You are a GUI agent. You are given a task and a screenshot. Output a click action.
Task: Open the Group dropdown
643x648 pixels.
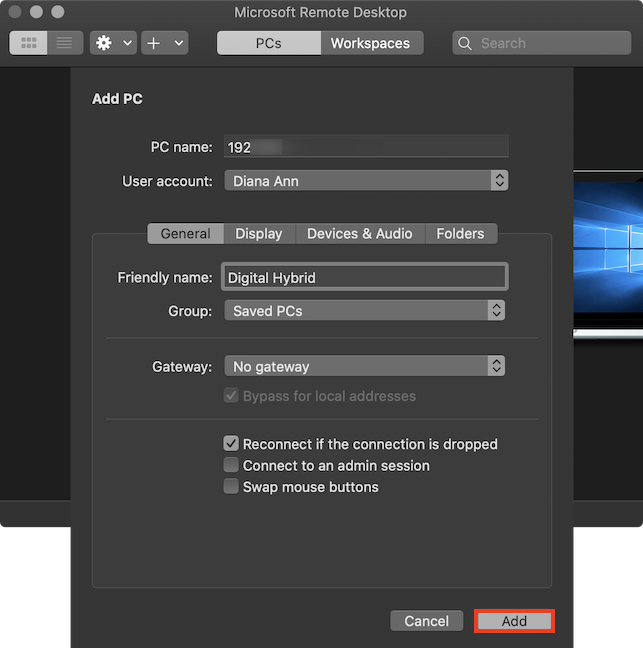[364, 310]
